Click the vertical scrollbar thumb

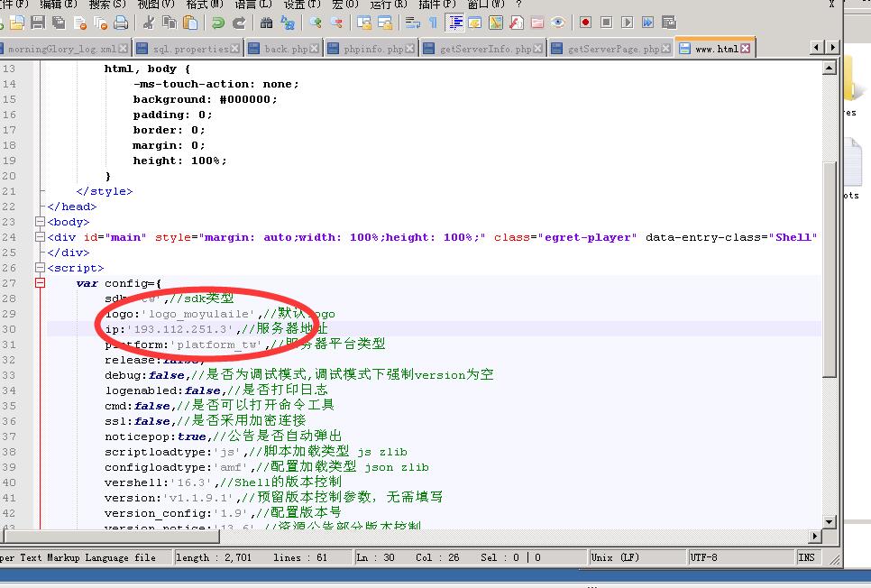(x=830, y=270)
